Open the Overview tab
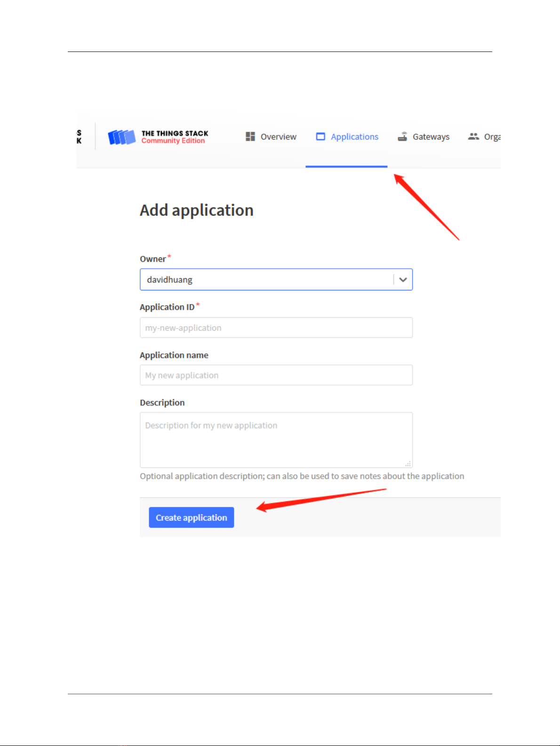560x746 pixels. pos(271,136)
